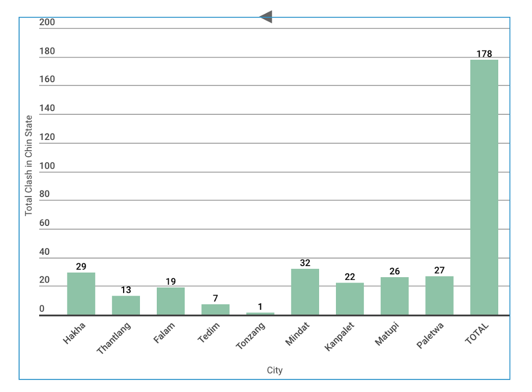
Task: Click the Paletwa bar showing 27
Action: [x=439, y=295]
